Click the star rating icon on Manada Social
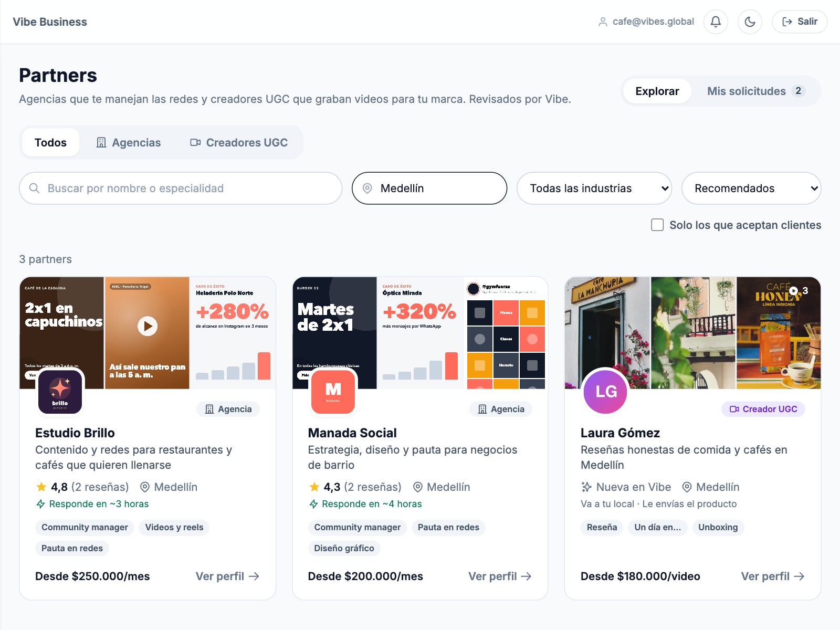The image size is (840, 630). pyautogui.click(x=314, y=487)
